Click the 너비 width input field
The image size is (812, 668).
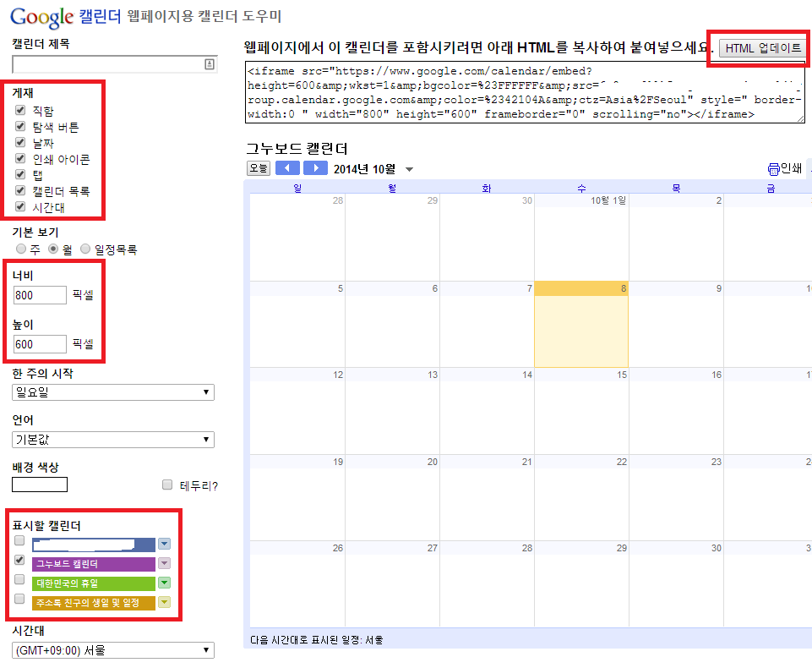click(x=41, y=295)
